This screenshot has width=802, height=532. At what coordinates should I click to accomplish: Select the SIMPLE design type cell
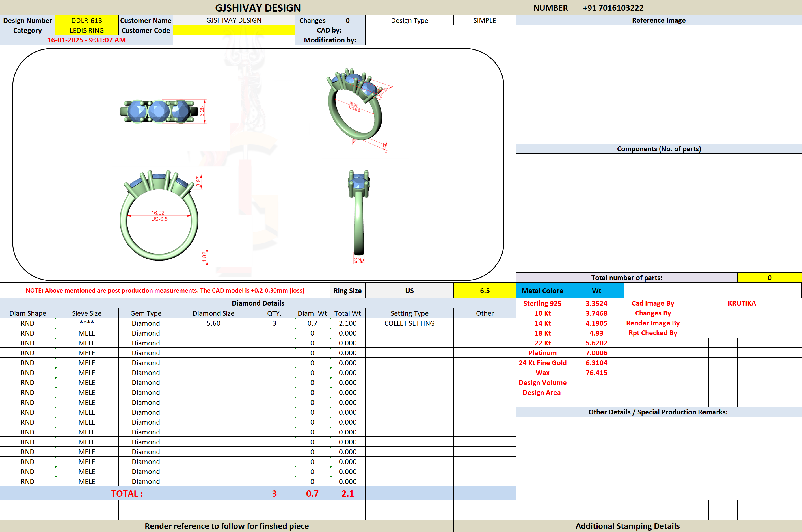click(485, 20)
